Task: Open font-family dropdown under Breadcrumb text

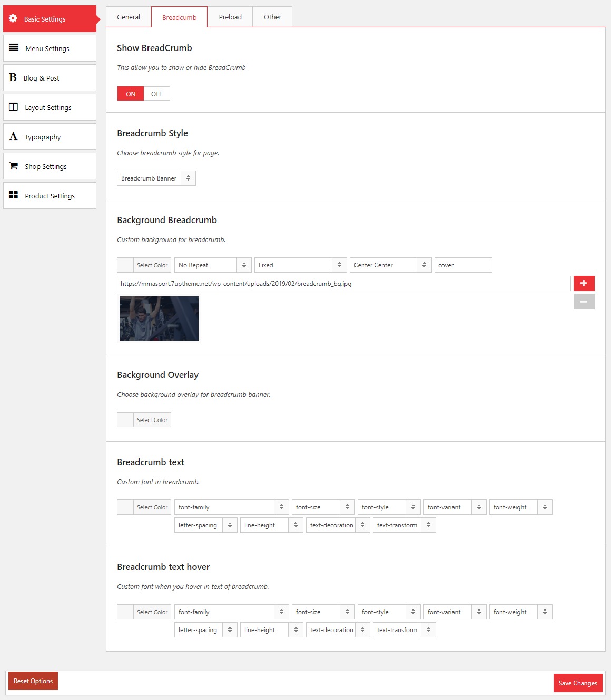Action: (x=232, y=507)
